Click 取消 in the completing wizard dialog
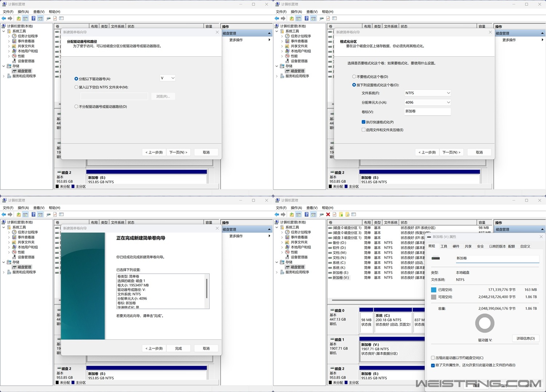Screen dimensions: 546x392 (206, 348)
